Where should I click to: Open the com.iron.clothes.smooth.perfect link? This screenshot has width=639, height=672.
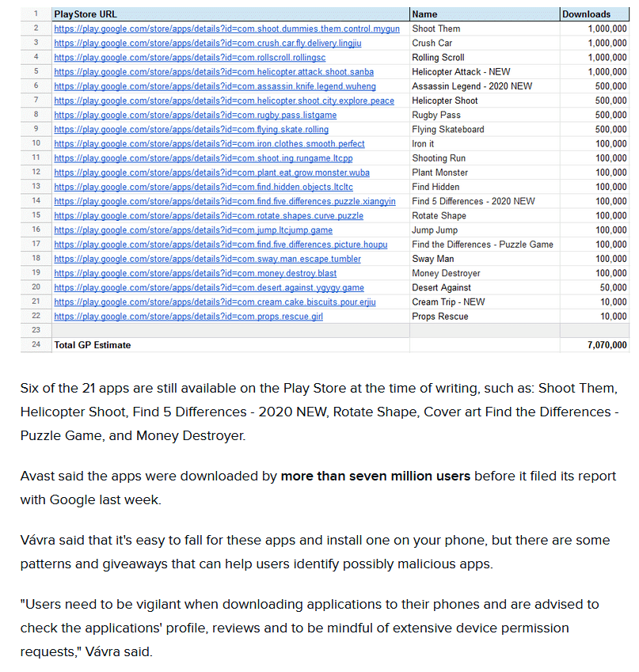coord(209,144)
